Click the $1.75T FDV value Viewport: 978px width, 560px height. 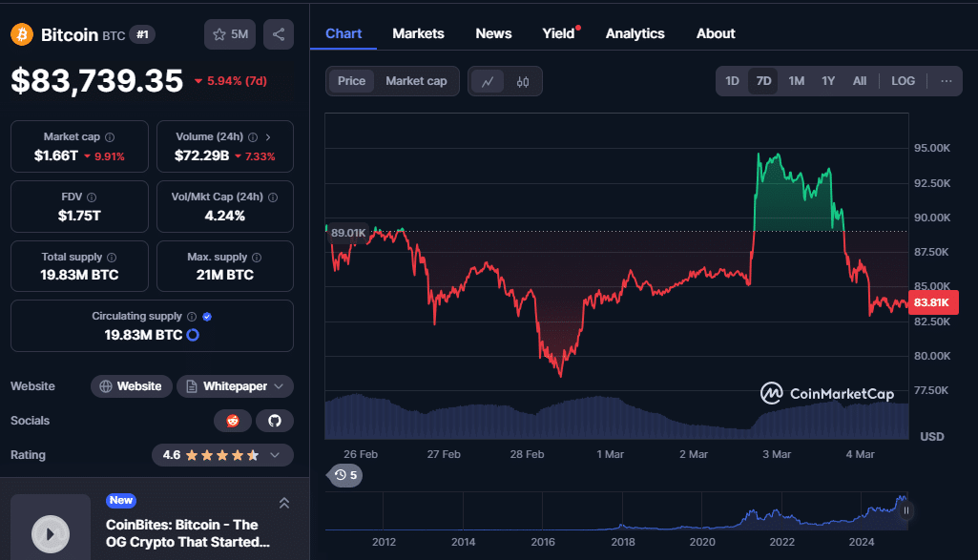pyautogui.click(x=79, y=216)
